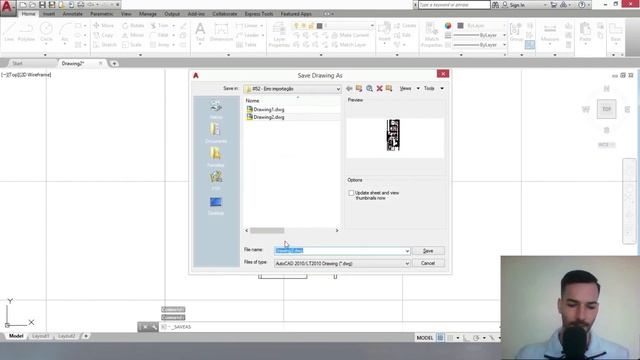Viewport: 640px width, 360px height.
Task: Click TOP face on the ViewCube
Action: point(607,109)
